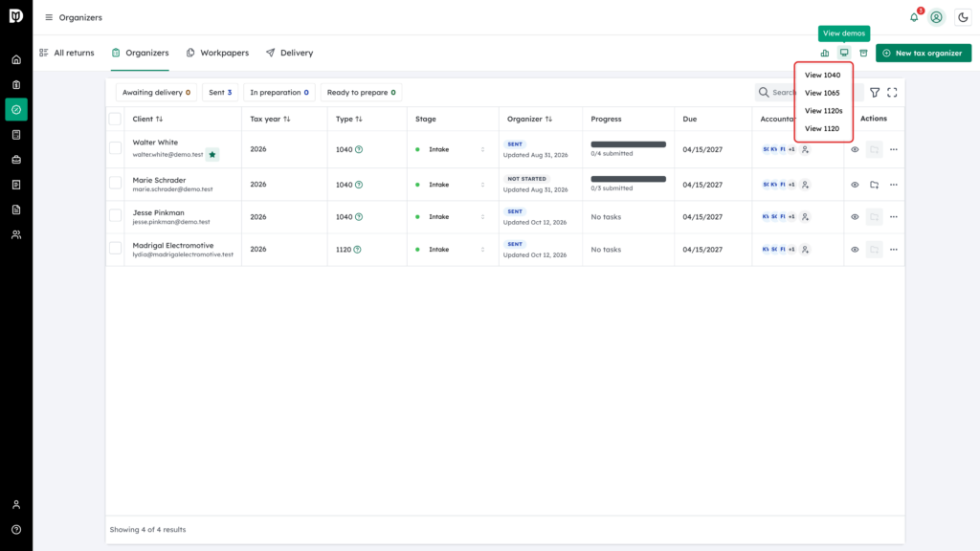The width and height of the screenshot is (980, 551).
Task: Click assign accountant icon in Walter White row
Action: [x=805, y=149]
